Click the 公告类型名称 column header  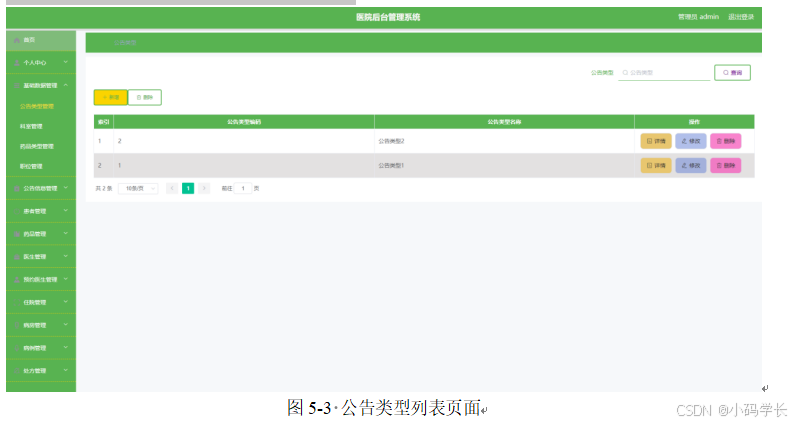point(504,122)
